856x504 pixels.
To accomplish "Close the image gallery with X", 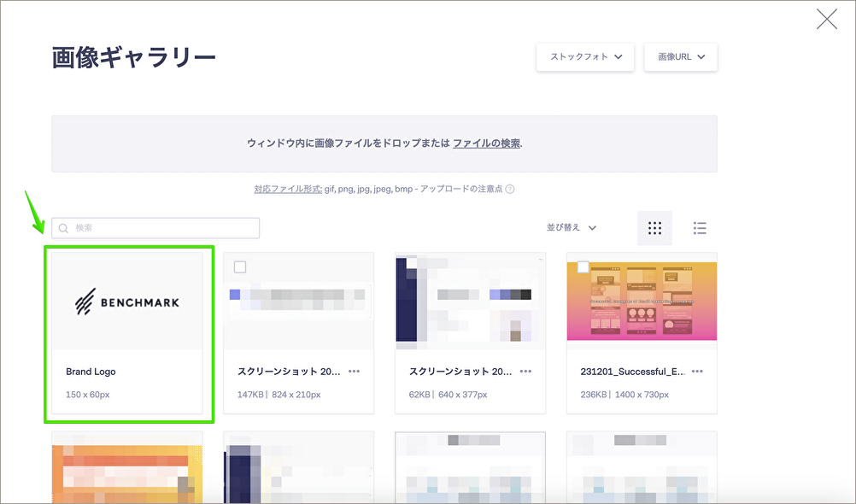I will (x=826, y=19).
